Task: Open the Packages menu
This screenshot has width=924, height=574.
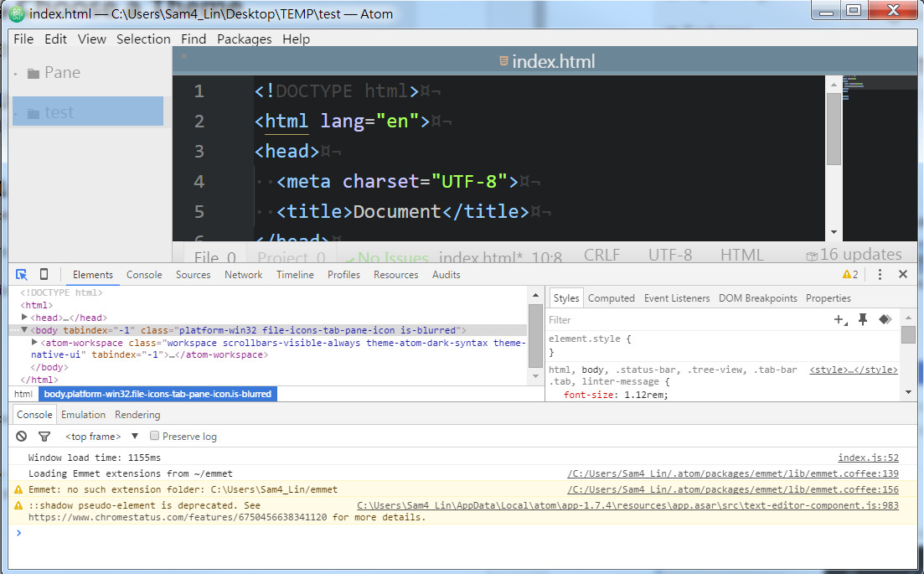Action: click(244, 39)
